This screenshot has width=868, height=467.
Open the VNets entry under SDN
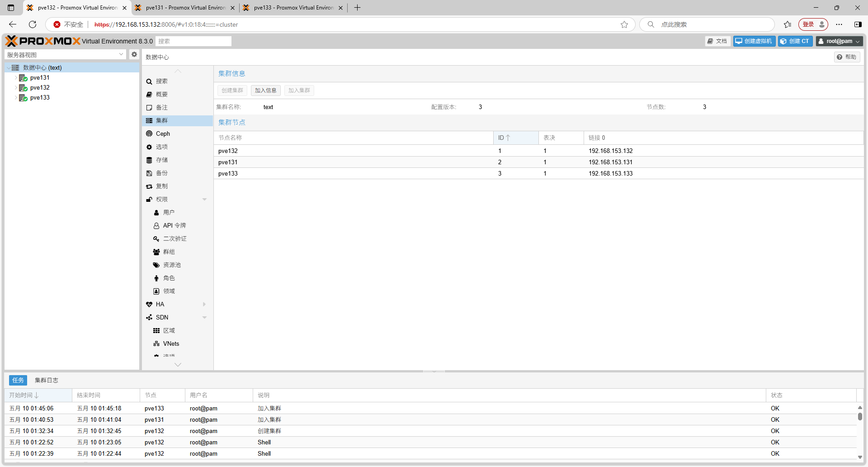click(177, 343)
